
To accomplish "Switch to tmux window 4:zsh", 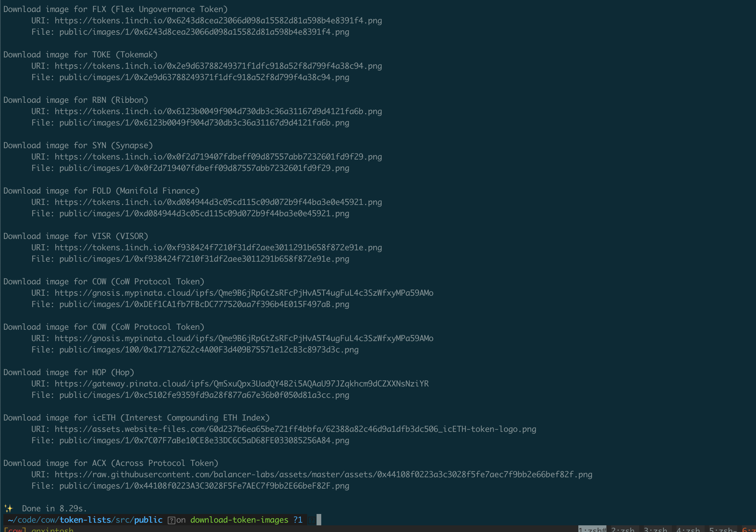I will pyautogui.click(x=688, y=529).
